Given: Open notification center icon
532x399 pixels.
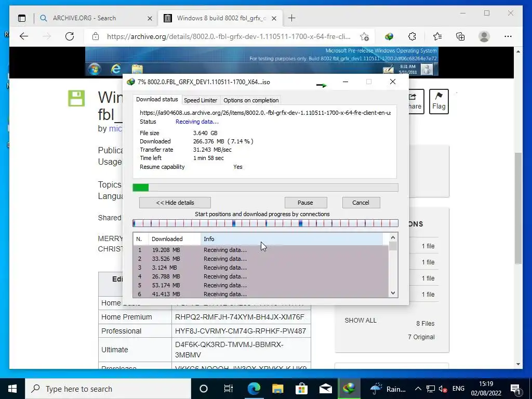Looking at the screenshot, I should tap(515, 389).
